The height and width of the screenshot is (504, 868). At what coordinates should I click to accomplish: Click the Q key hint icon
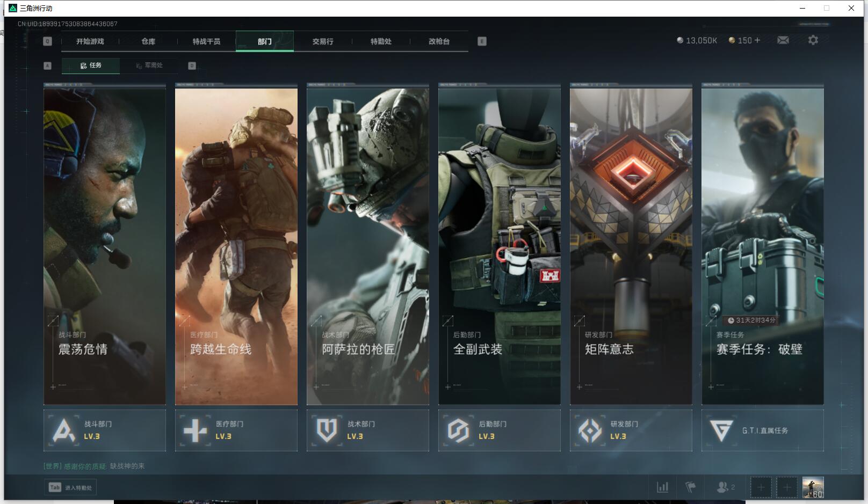(47, 41)
